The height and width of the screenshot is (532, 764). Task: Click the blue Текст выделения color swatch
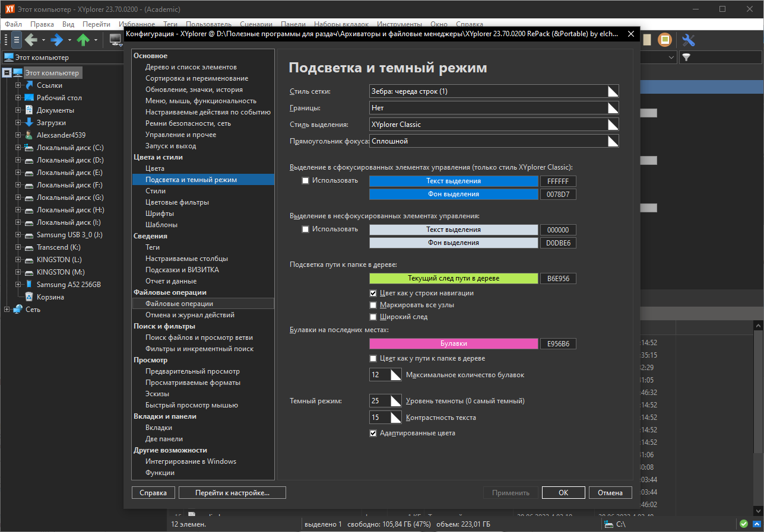coord(454,181)
